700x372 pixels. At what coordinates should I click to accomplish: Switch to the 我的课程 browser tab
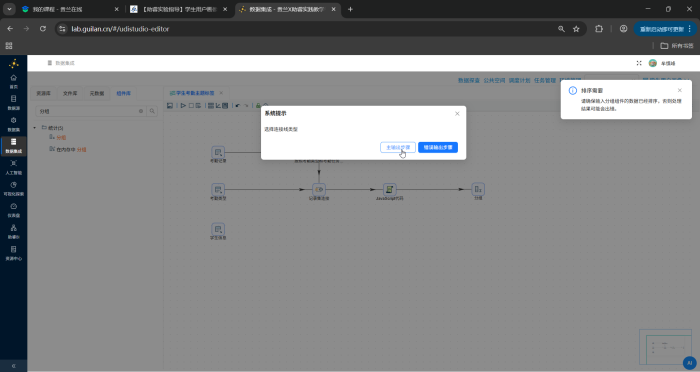point(71,9)
